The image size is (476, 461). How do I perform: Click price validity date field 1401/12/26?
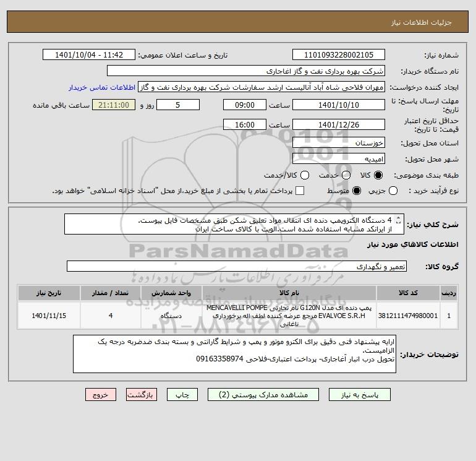click(339, 125)
